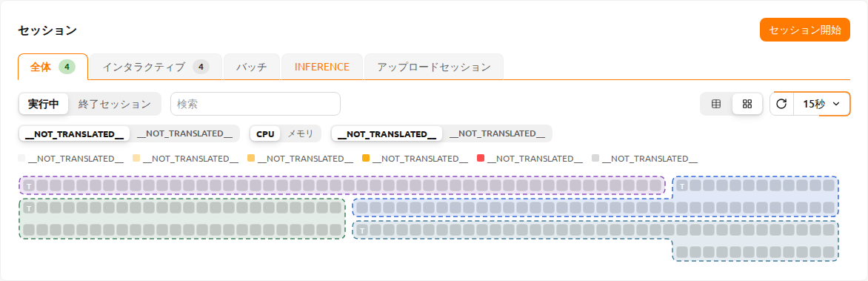Open the バッチ tab
The height and width of the screenshot is (281, 868).
(252, 67)
